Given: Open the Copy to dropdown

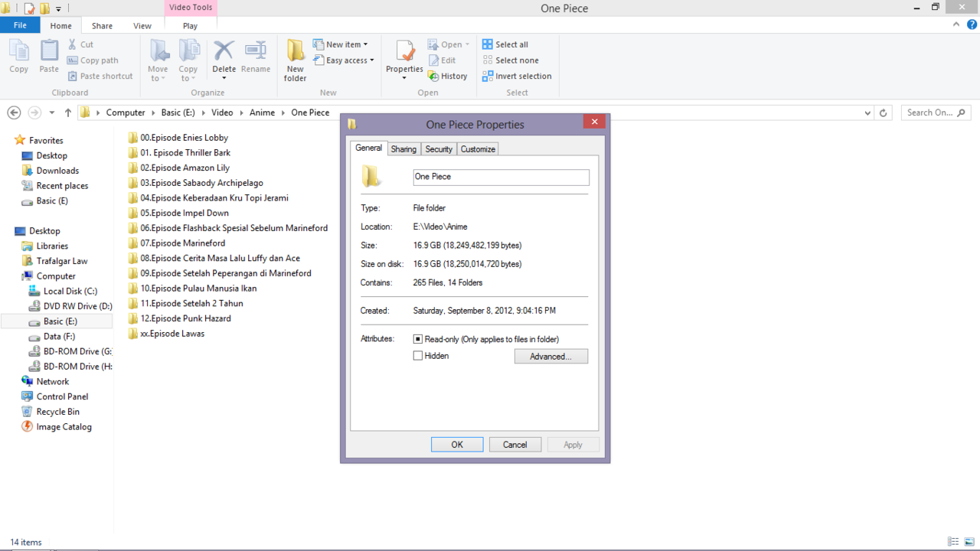Looking at the screenshot, I should click(188, 73).
